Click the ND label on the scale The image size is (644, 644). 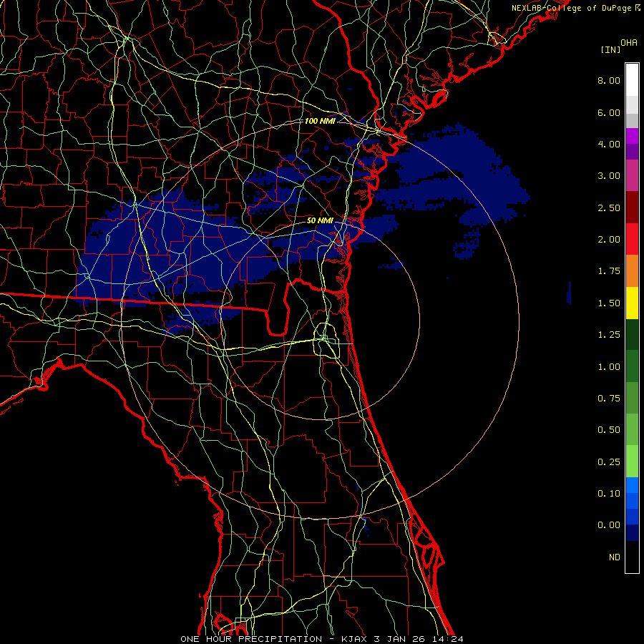click(x=615, y=557)
